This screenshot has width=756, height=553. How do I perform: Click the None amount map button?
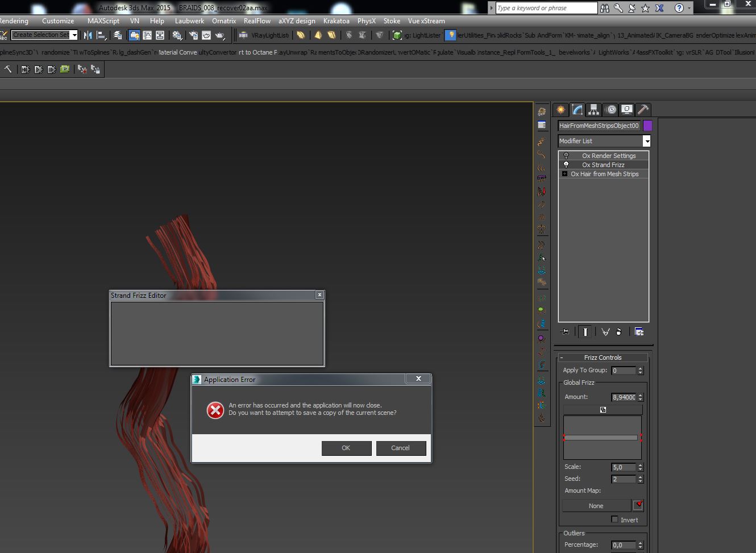pyautogui.click(x=596, y=506)
